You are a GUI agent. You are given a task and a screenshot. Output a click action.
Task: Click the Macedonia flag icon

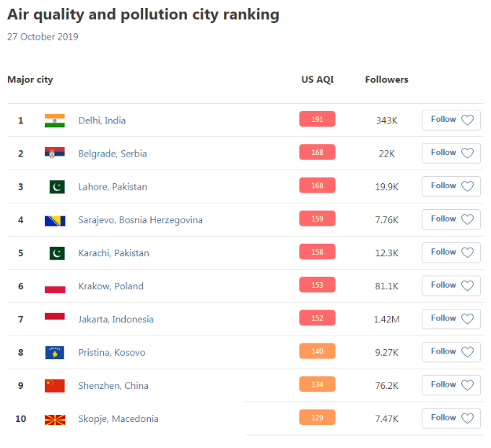55,420
